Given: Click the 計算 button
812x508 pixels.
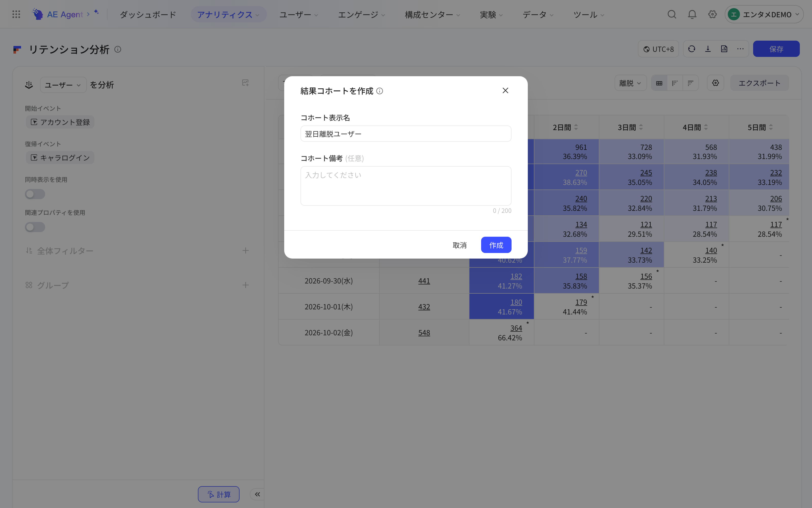Looking at the screenshot, I should tap(218, 494).
